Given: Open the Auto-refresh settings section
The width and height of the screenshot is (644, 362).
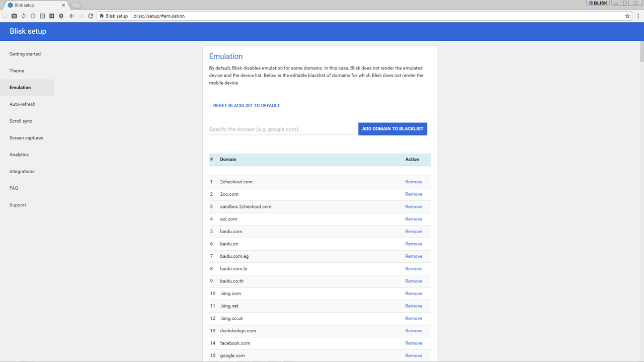Looking at the screenshot, I should pyautogui.click(x=22, y=104).
